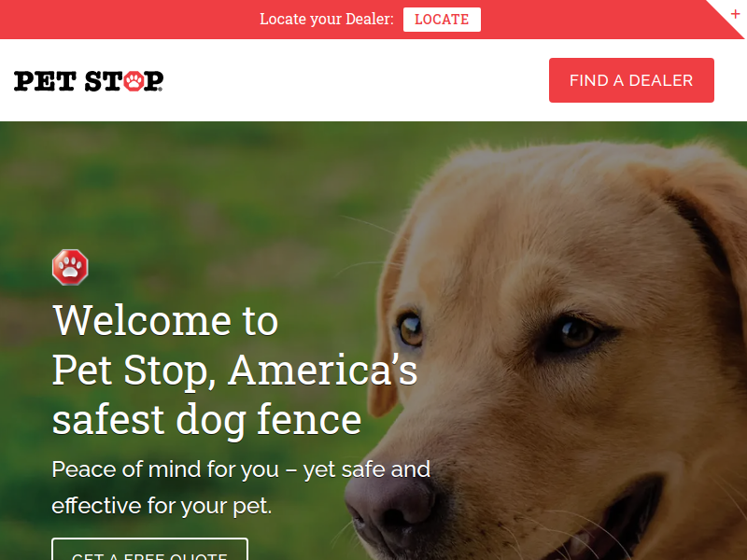Select the FIND A DEALER button
Viewport: 747px width, 560px height.
point(631,80)
